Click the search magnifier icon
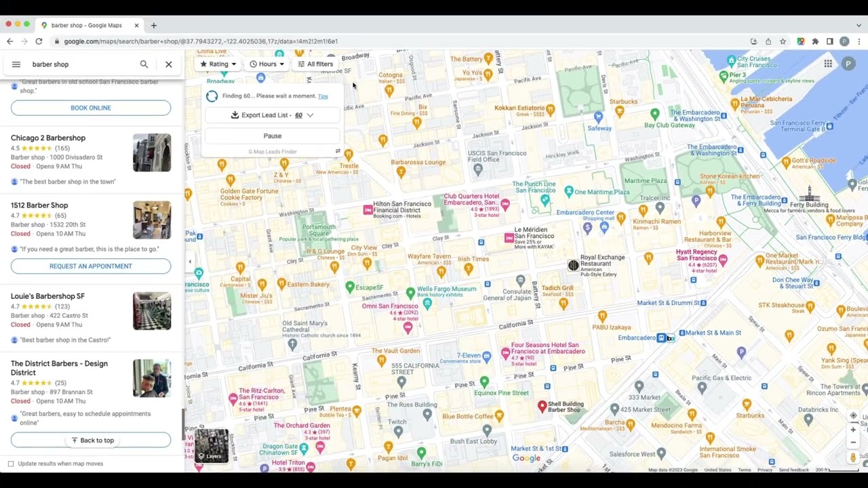The width and height of the screenshot is (868, 488). tap(144, 64)
